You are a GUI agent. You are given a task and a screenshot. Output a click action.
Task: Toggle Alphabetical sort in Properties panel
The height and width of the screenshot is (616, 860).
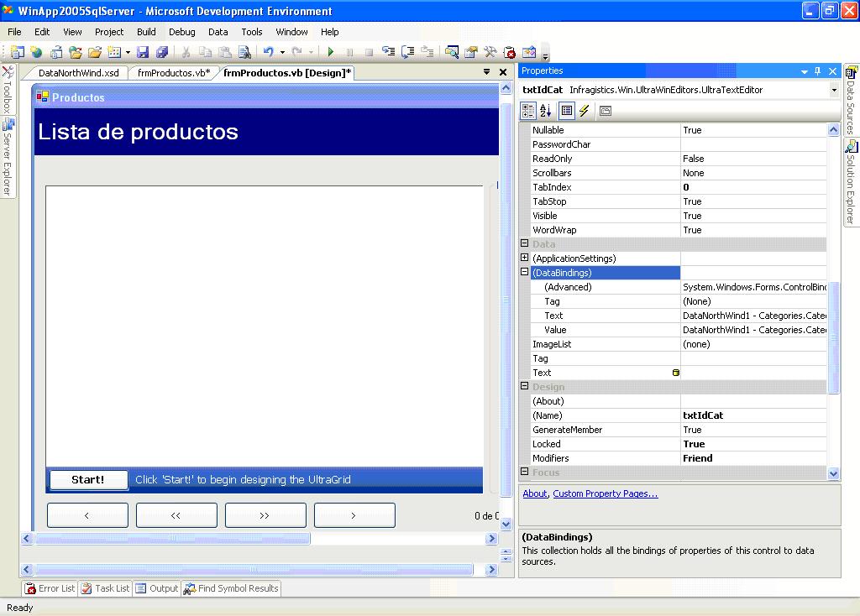tap(546, 111)
